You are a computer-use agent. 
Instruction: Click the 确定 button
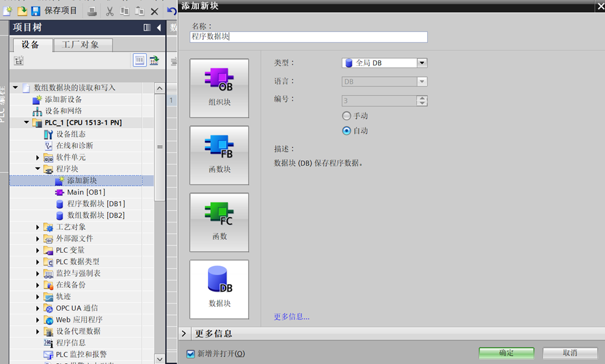(506, 353)
